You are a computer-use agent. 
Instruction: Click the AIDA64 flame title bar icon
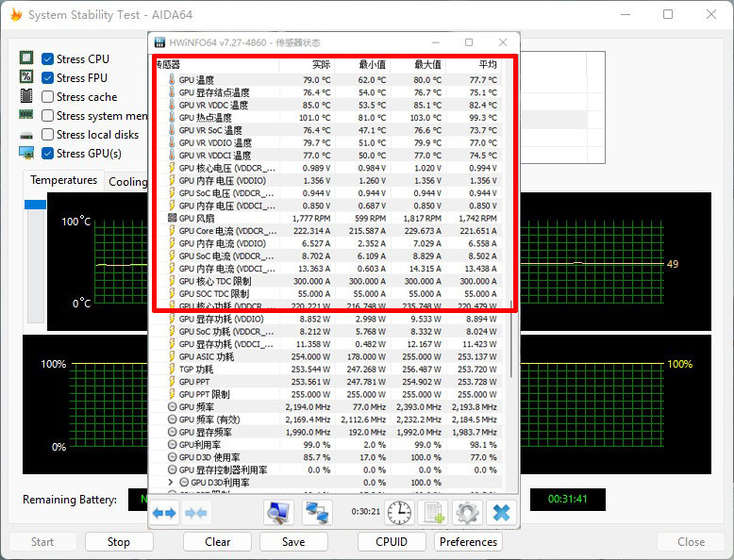[x=16, y=14]
